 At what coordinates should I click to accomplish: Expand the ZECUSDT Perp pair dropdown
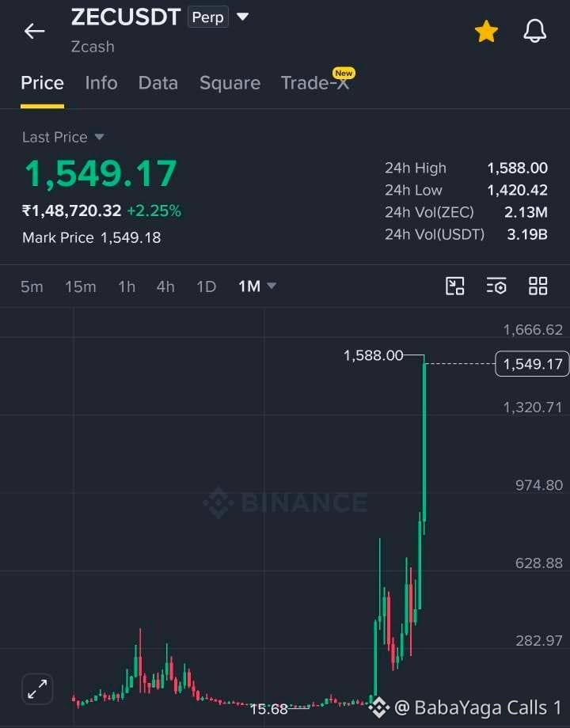[242, 17]
